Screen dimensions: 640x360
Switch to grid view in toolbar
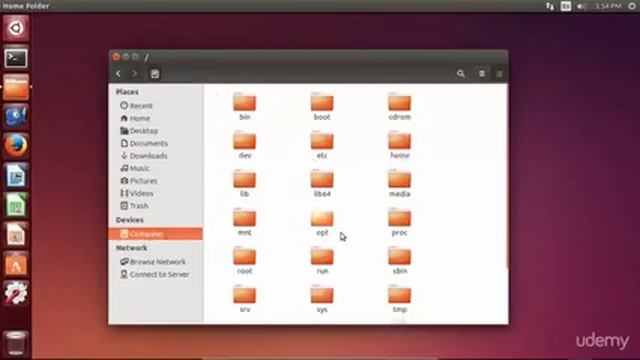(x=499, y=74)
